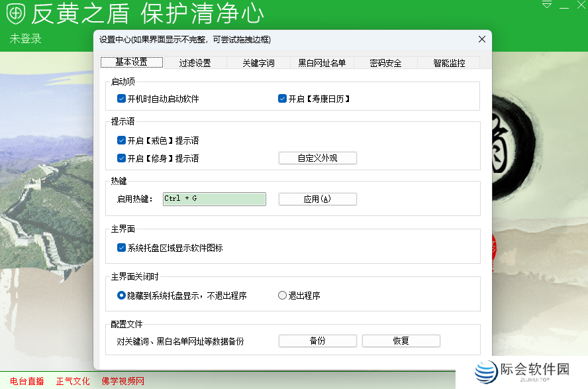
Task: Click 备份 to back up settings
Action: pyautogui.click(x=317, y=341)
